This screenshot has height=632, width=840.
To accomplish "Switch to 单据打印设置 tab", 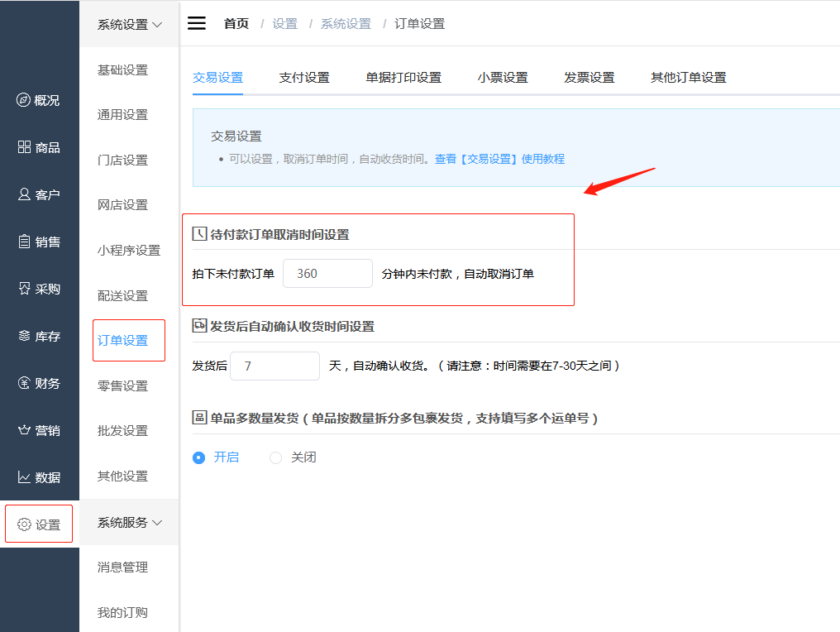I will click(403, 78).
